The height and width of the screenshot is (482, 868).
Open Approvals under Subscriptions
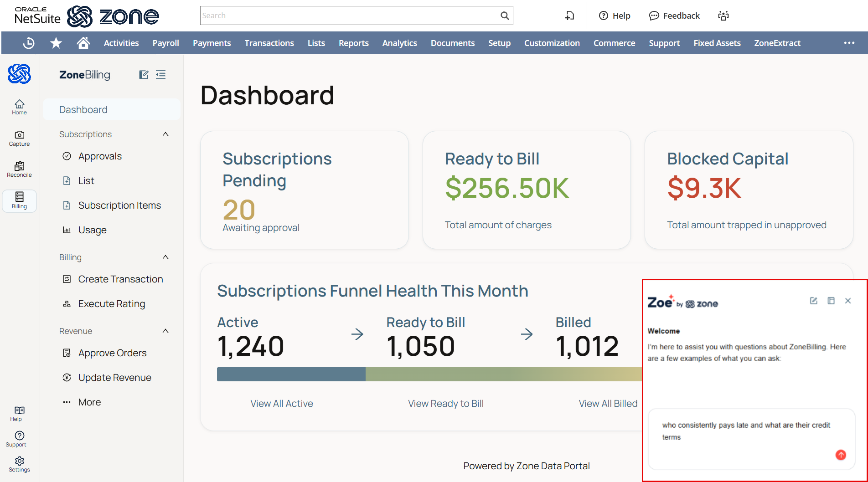[100, 156]
